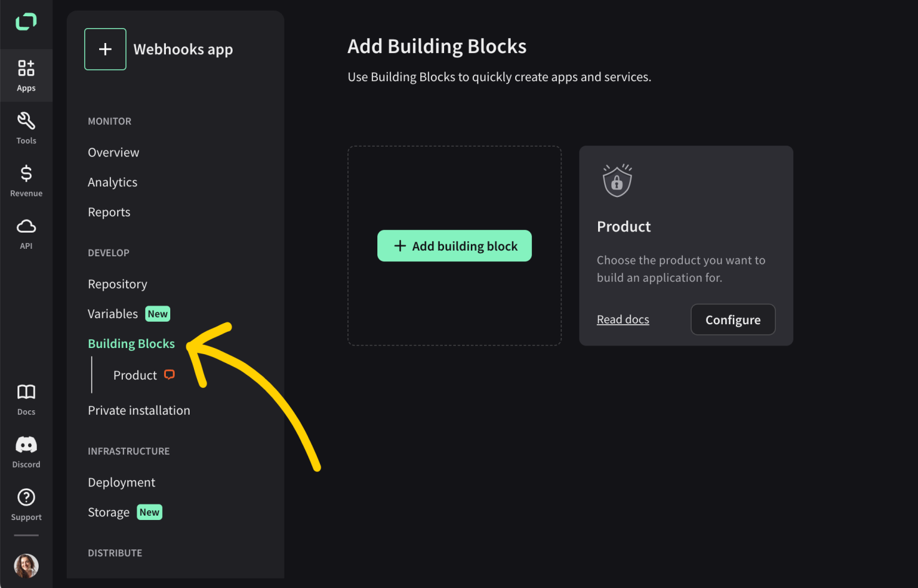Select Overview in the Monitor menu
Screen dimensions: 918x588
[x=114, y=153]
